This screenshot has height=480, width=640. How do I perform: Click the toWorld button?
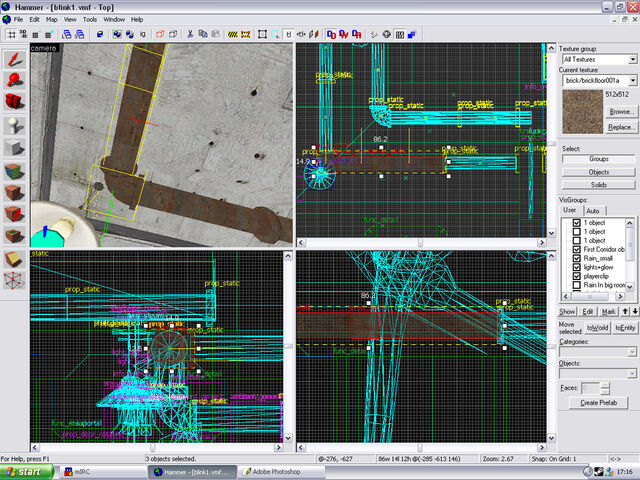598,328
